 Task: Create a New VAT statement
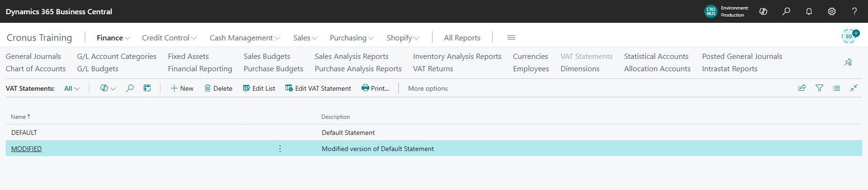tap(182, 88)
